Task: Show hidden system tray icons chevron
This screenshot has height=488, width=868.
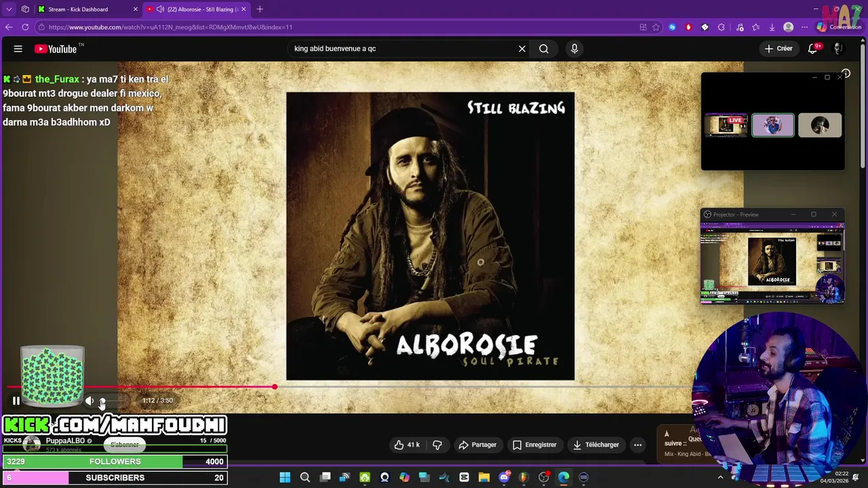Action: pos(720,477)
